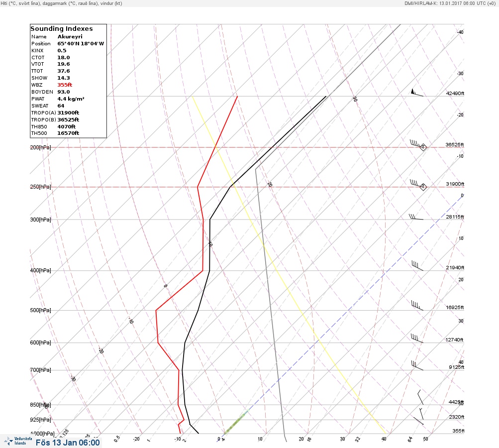Click the 16925ft height label

(455, 307)
